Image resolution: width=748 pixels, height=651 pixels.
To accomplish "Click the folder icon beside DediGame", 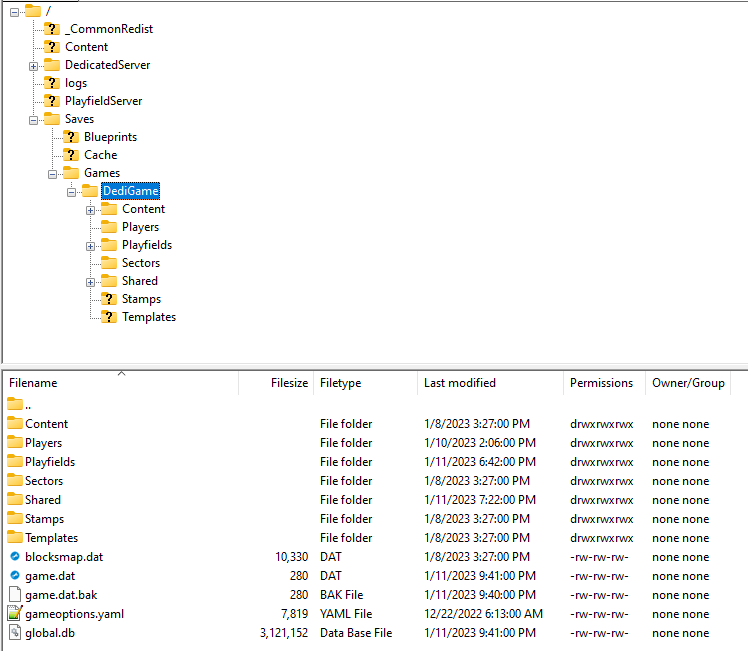I will coord(90,190).
